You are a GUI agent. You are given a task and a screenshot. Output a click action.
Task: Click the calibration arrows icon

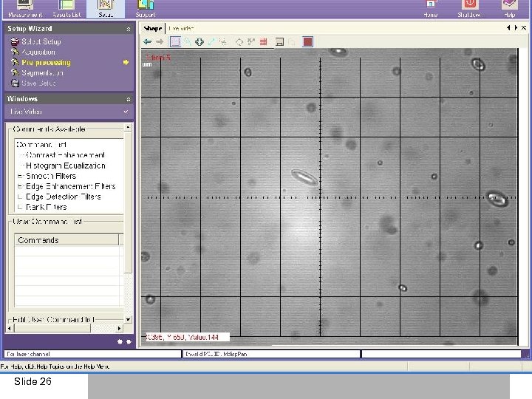coord(251,41)
